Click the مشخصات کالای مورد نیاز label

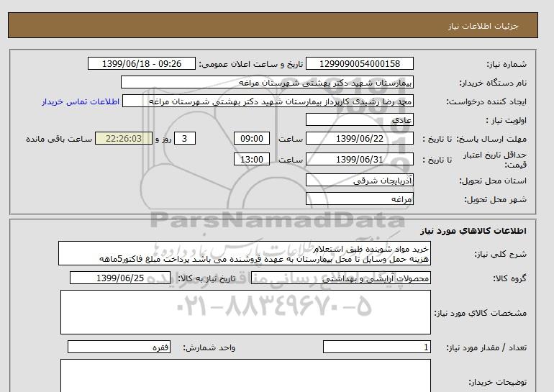(480, 313)
